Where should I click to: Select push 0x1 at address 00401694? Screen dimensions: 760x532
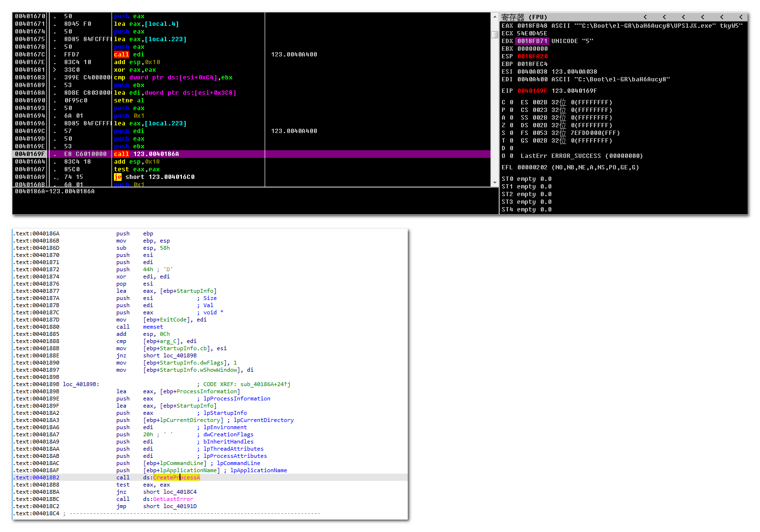(x=129, y=116)
